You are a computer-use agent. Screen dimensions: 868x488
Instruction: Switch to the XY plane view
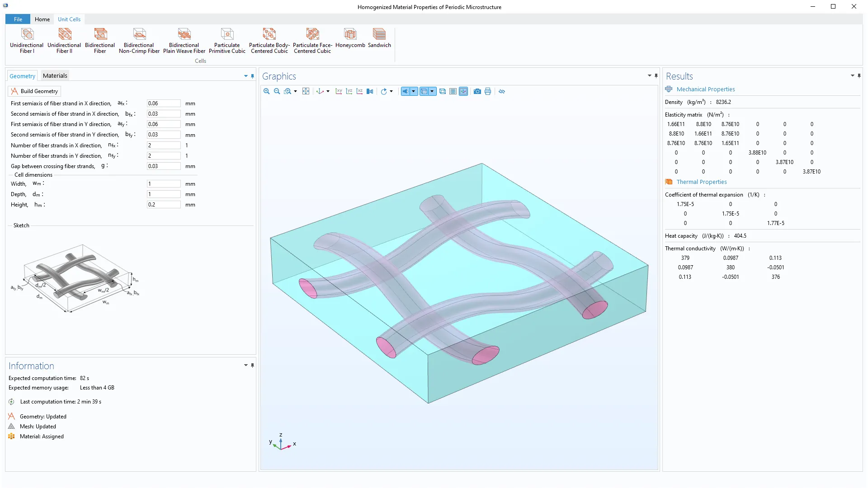pyautogui.click(x=339, y=91)
